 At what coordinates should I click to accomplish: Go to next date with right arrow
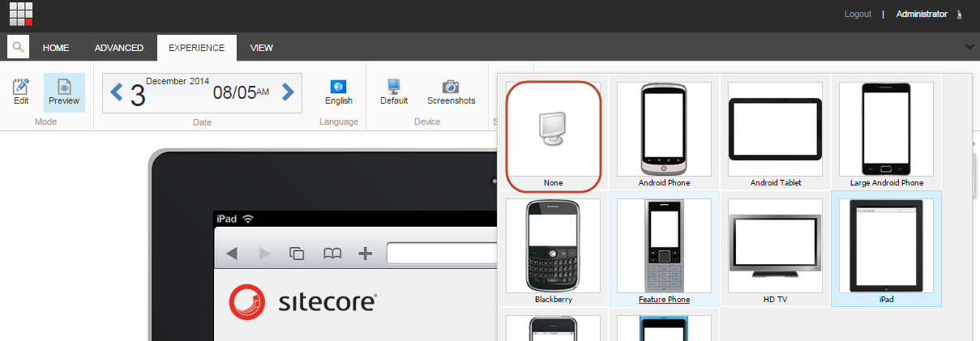point(288,92)
